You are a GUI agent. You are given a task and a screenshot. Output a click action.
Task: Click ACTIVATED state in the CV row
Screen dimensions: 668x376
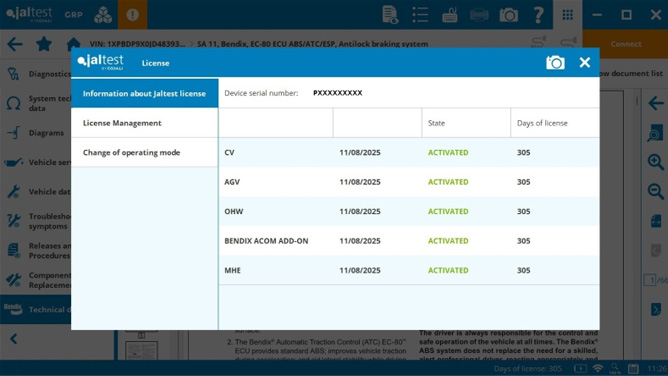pos(448,152)
